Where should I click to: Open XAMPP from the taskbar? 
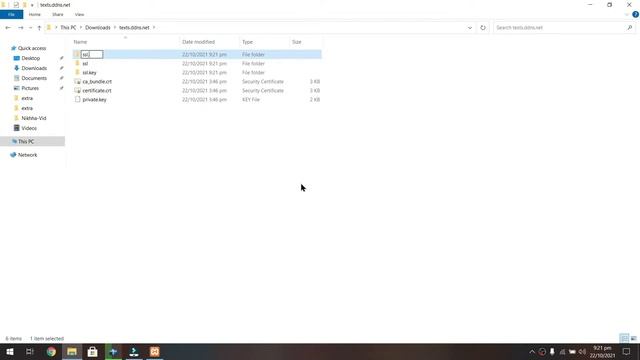(155, 351)
